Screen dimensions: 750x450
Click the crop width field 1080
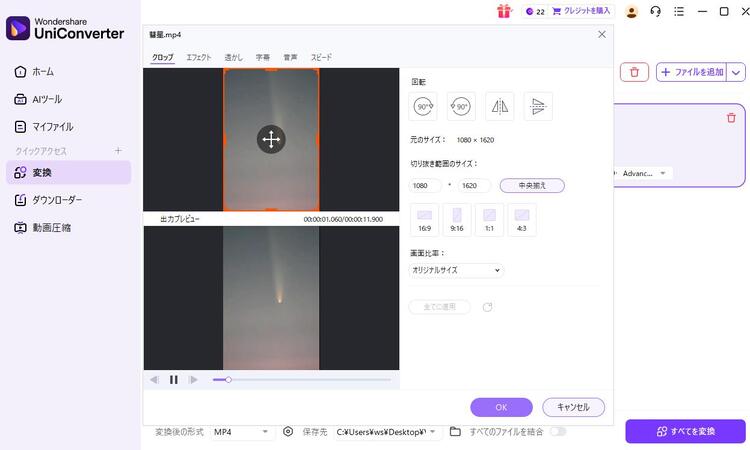click(425, 186)
